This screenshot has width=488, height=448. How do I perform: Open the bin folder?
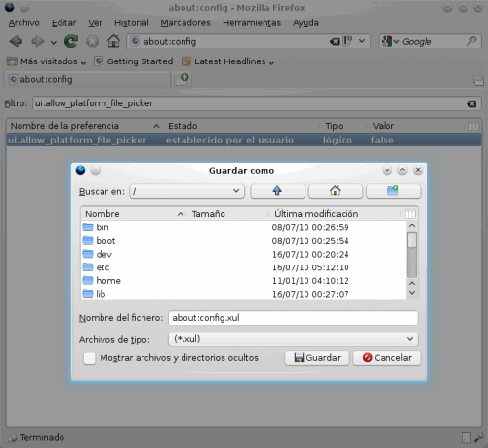coord(102,227)
